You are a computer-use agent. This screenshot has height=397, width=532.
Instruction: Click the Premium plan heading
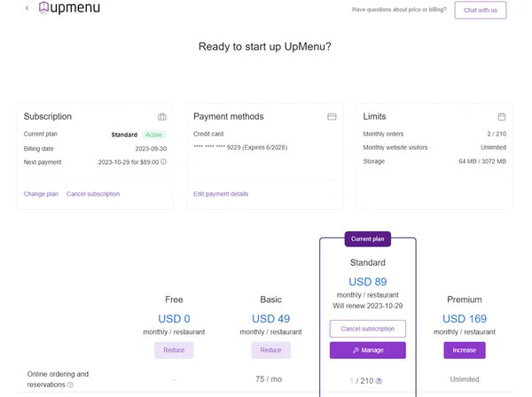pyautogui.click(x=465, y=300)
